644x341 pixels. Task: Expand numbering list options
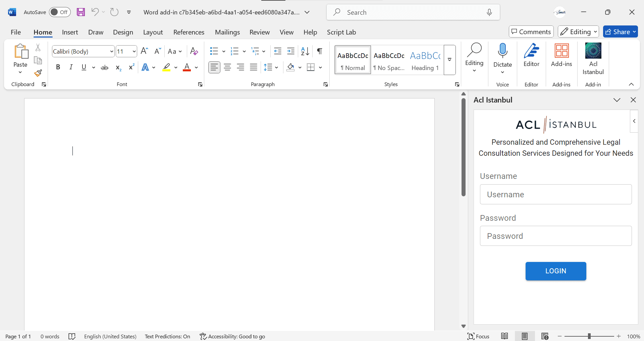click(244, 51)
